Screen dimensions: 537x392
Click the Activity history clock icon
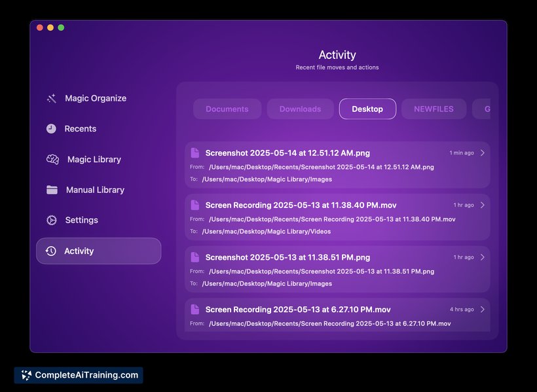pyautogui.click(x=51, y=251)
